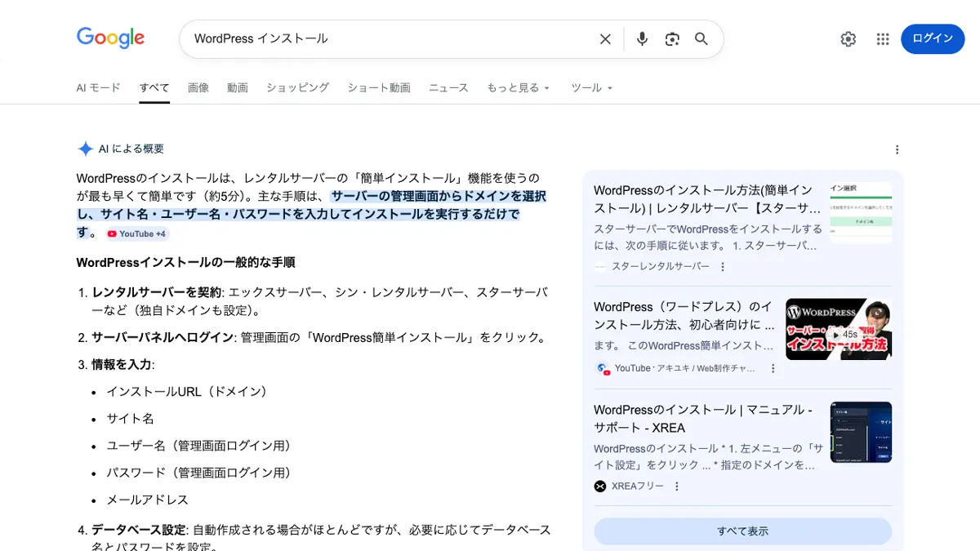Open the YouTube +4 source chip

pyautogui.click(x=136, y=233)
